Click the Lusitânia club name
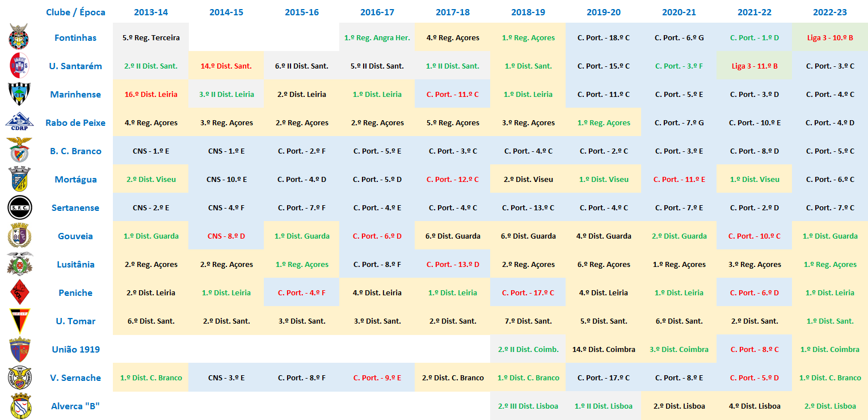Screen dimensions: 868x420 pyautogui.click(x=75, y=265)
